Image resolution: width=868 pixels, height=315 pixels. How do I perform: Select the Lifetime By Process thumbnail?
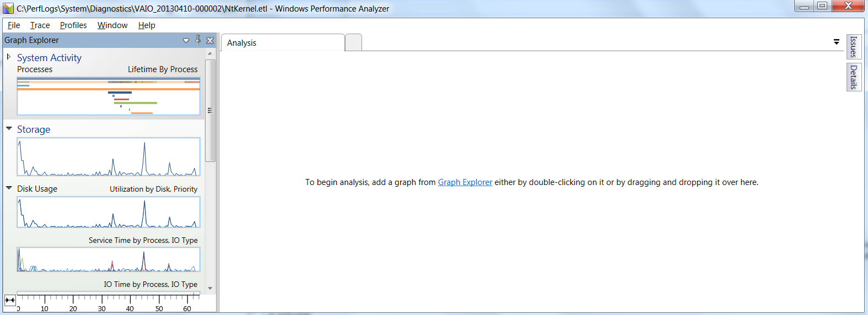[x=109, y=96]
